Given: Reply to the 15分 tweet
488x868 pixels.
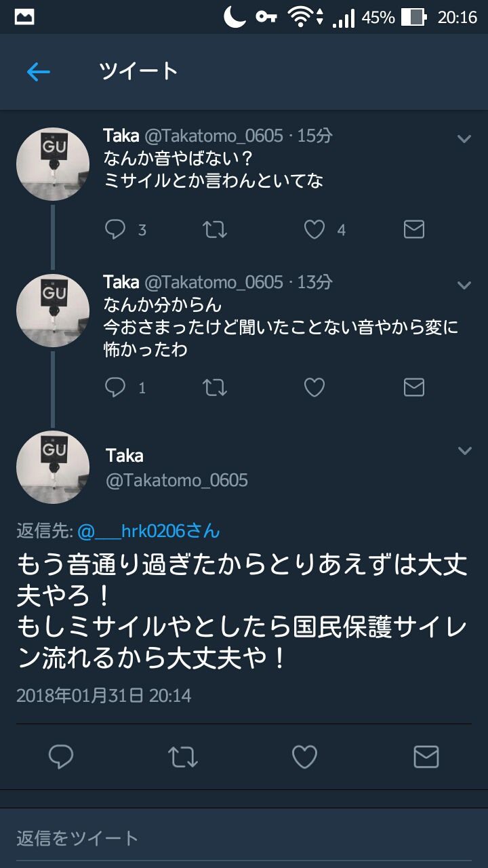Looking at the screenshot, I should [115, 229].
